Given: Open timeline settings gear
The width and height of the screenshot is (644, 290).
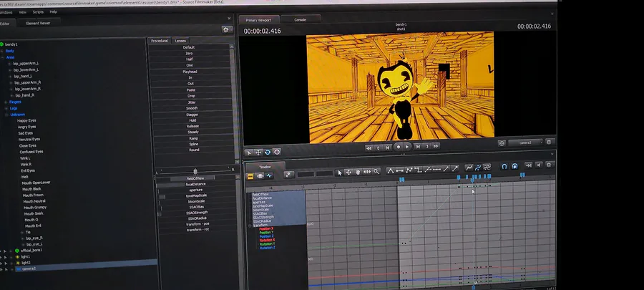Looking at the screenshot, I should pyautogui.click(x=549, y=165).
